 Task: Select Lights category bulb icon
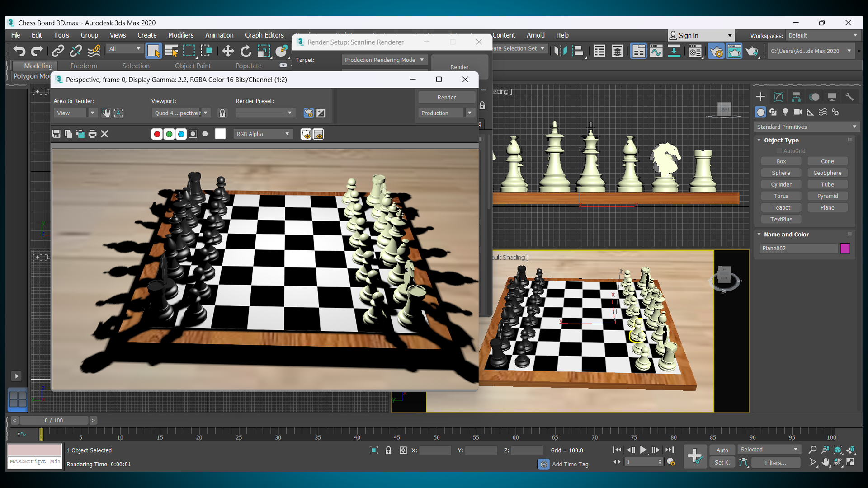(x=785, y=112)
